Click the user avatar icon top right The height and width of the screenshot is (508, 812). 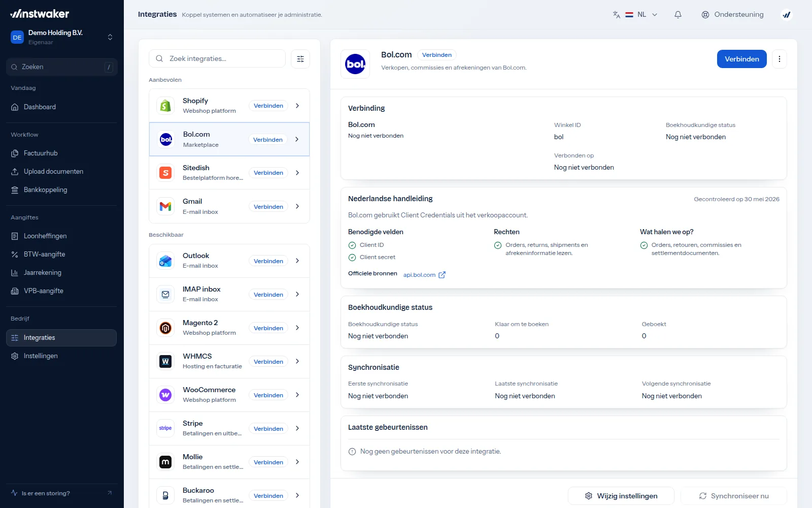[787, 15]
